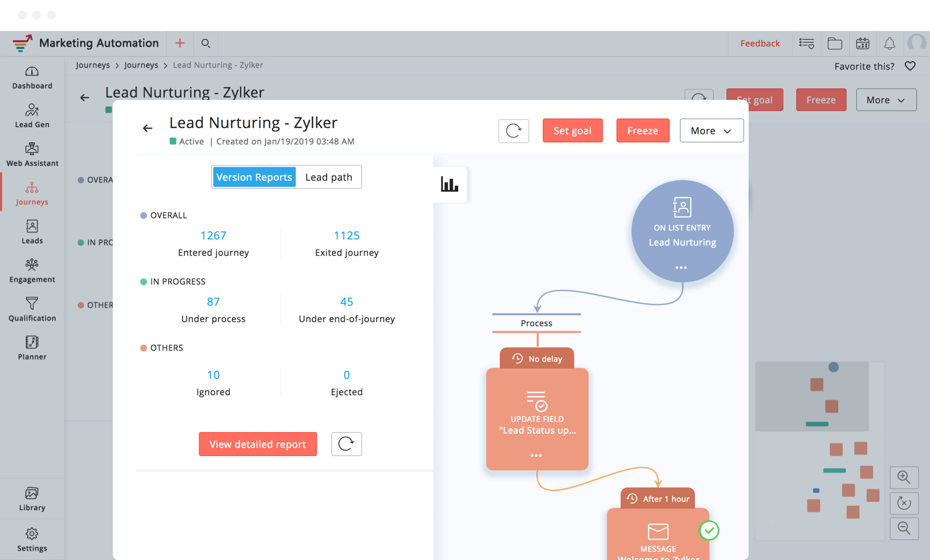Open options dots on Update Field node
Viewport: 930px width, 560px height.
(x=536, y=455)
